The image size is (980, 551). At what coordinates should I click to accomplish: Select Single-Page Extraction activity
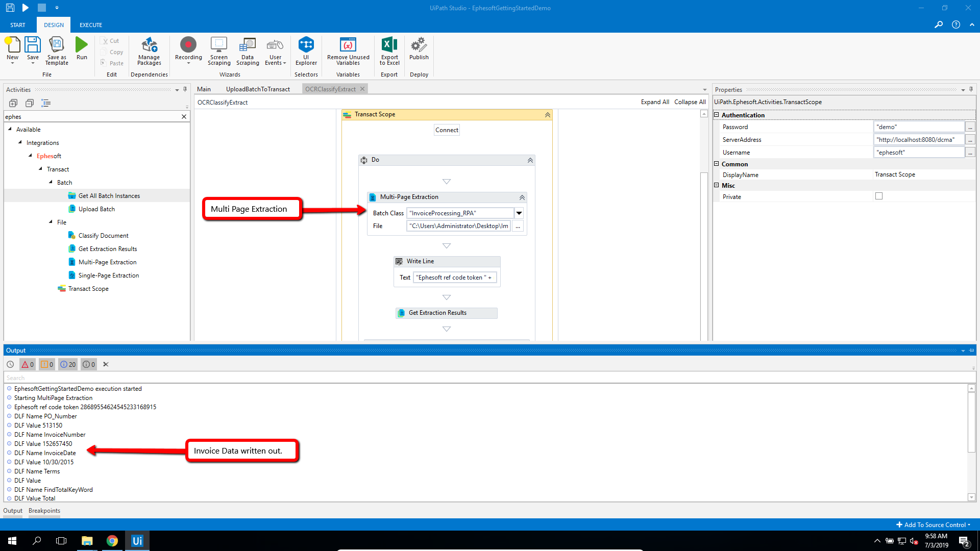(x=108, y=275)
